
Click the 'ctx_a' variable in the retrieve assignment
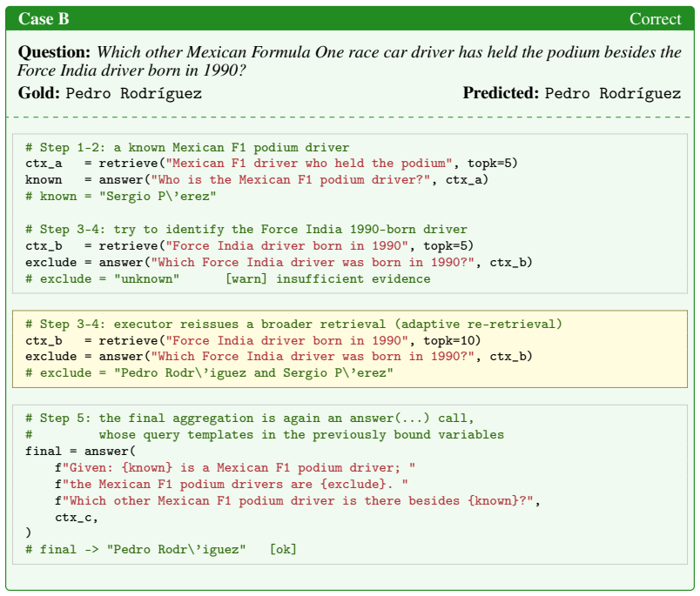[44, 164]
